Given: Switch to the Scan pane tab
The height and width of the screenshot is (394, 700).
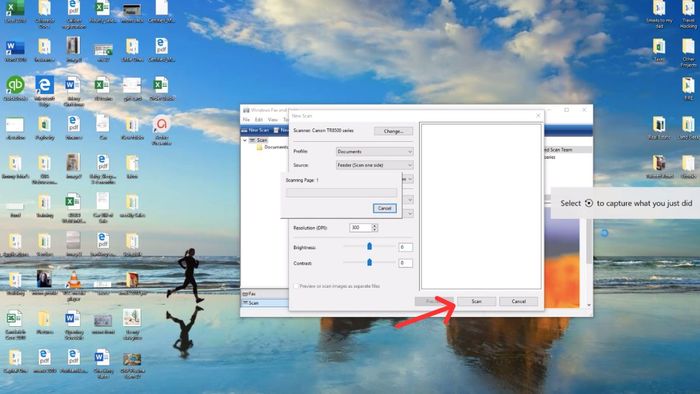Looking at the screenshot, I should pyautogui.click(x=264, y=303).
